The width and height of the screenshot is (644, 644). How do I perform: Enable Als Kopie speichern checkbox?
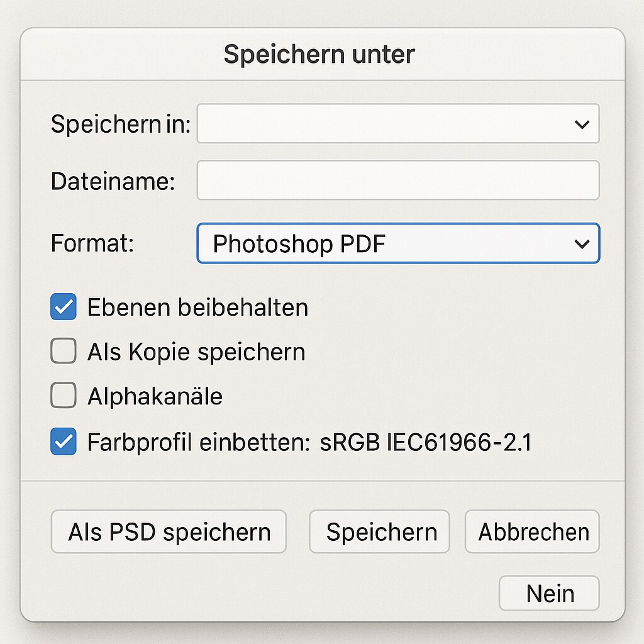(64, 351)
